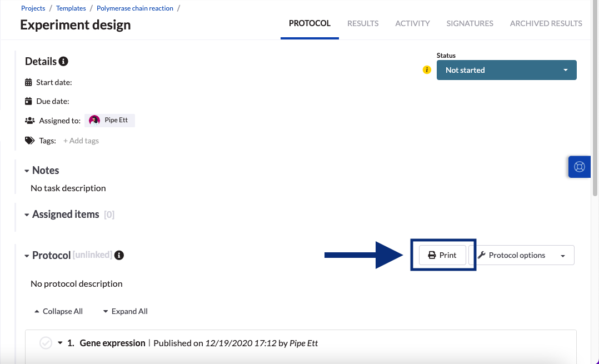599x364 pixels.
Task: Click the Protocol info icon
Action: click(119, 255)
